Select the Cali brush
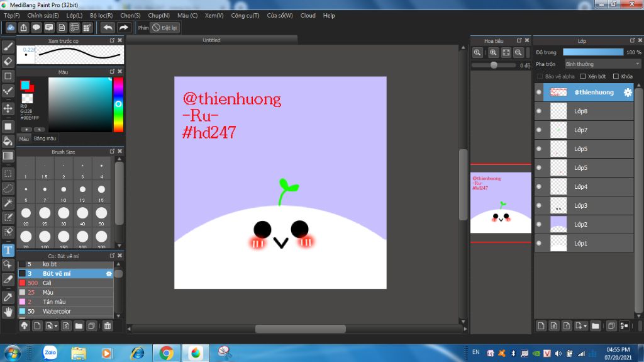This screenshot has width=644, height=362. click(65, 283)
